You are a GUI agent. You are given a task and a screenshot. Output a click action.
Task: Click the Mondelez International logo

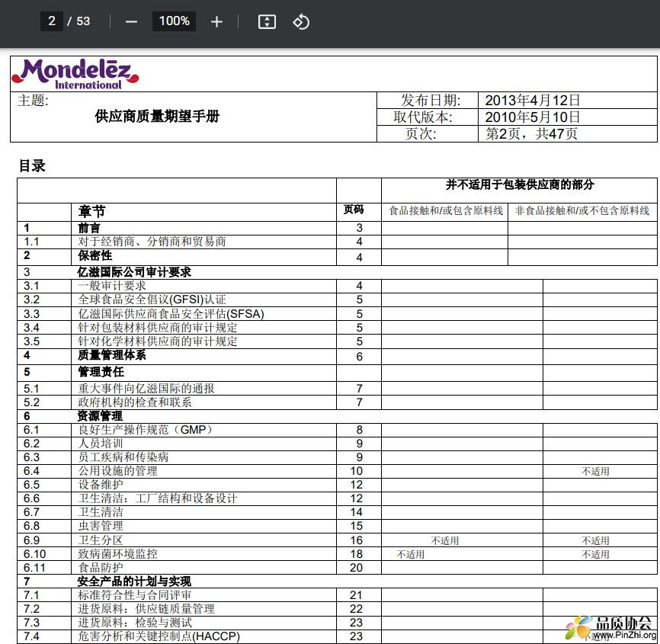point(75,74)
